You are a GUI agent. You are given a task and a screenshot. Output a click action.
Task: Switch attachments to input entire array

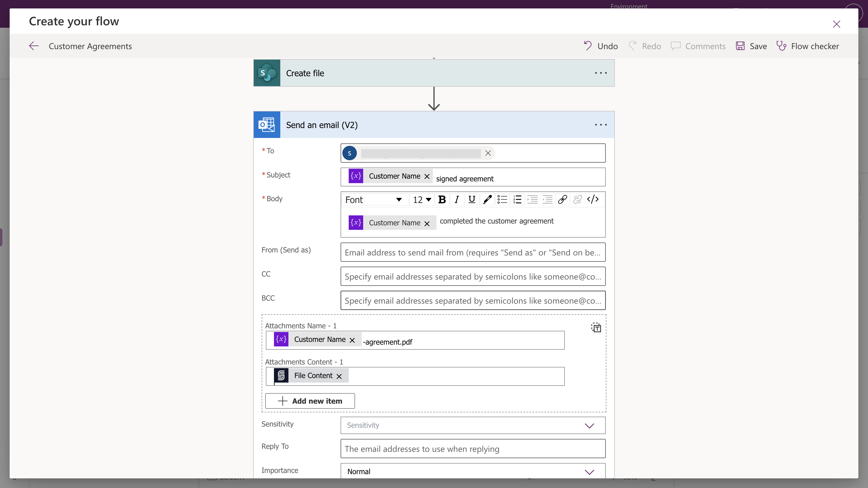pyautogui.click(x=596, y=327)
